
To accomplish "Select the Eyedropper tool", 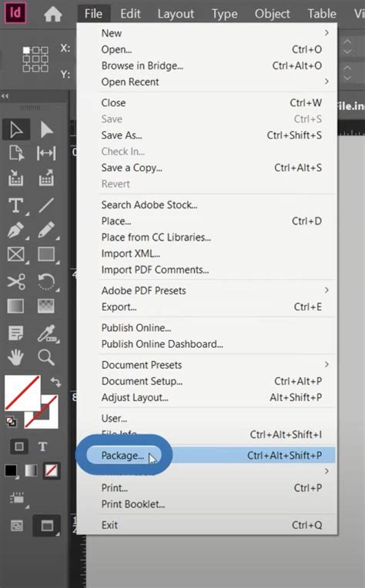I will [47, 333].
